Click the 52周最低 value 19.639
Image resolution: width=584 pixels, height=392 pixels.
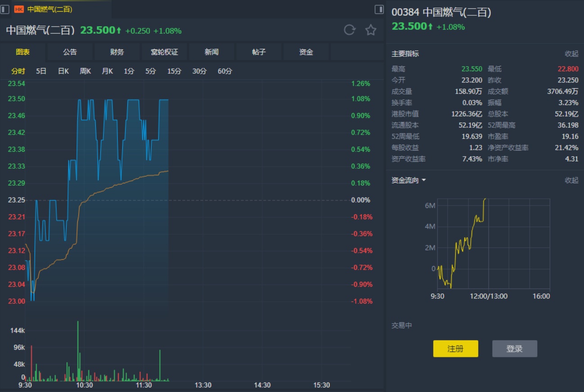coord(472,137)
